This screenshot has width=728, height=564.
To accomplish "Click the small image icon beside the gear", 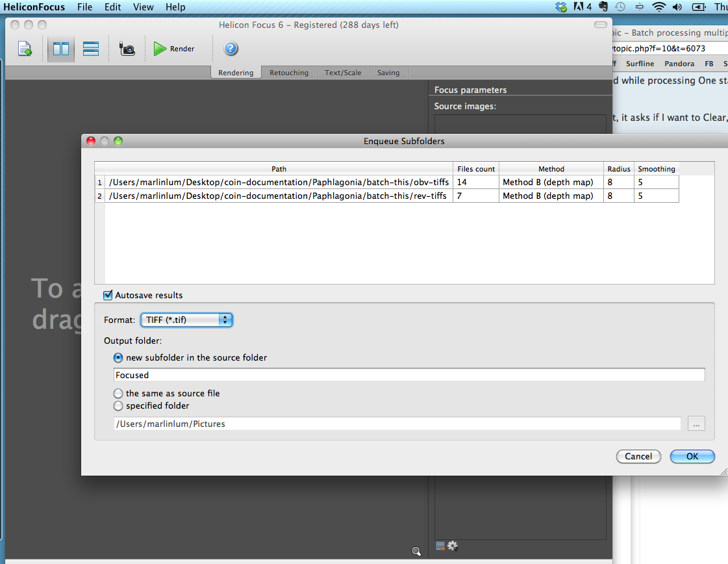I will coord(440,546).
